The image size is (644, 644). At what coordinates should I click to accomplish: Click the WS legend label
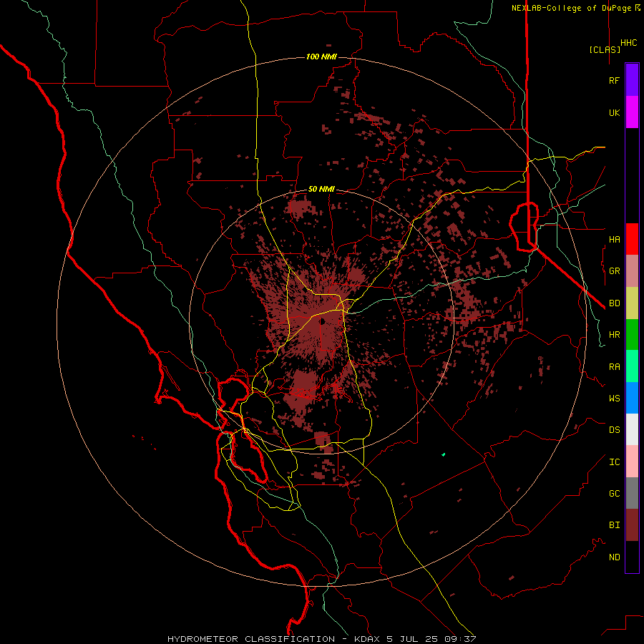point(614,399)
